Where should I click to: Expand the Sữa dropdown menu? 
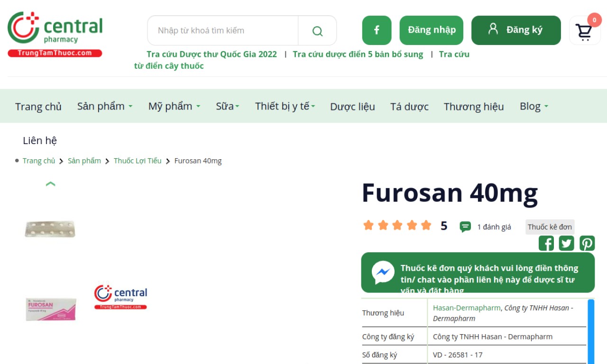point(228,106)
